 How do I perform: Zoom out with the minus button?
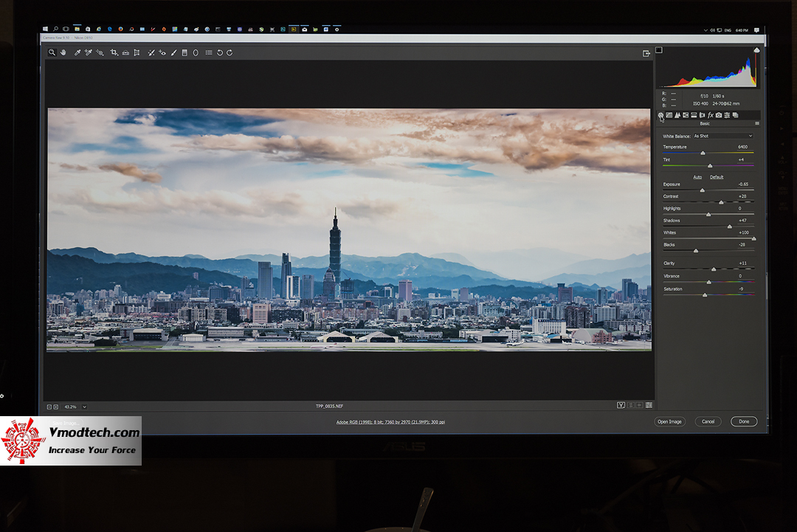pyautogui.click(x=49, y=407)
